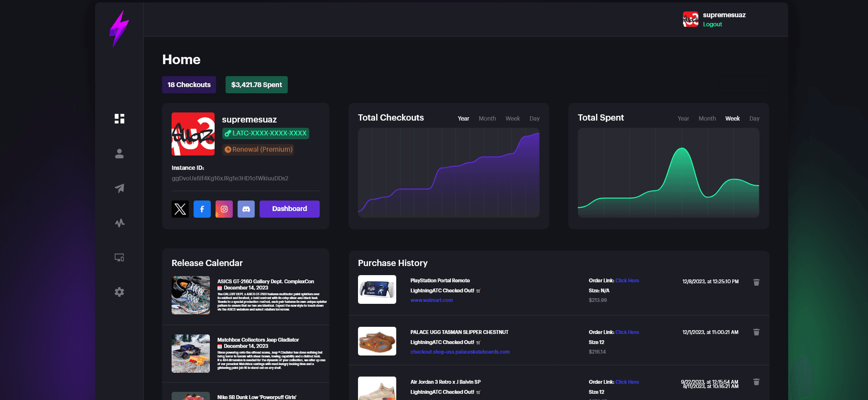Click Matchbox Collectors Jeep Gladiator title

(258, 340)
